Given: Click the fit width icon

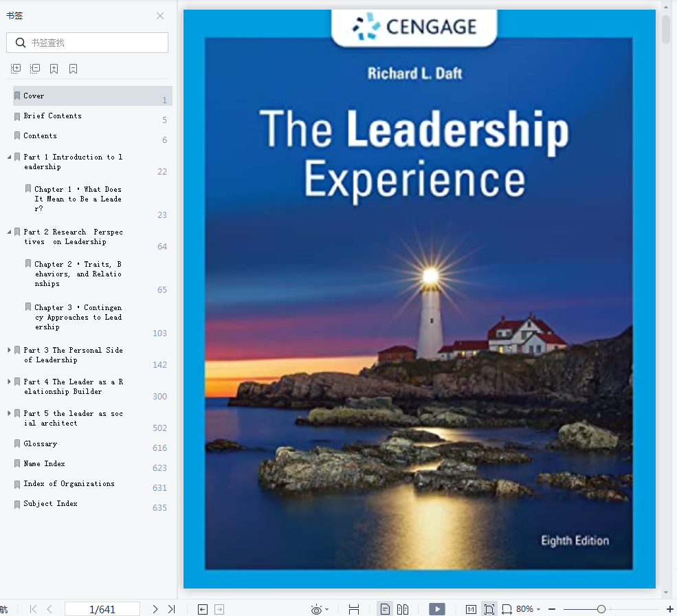Looking at the screenshot, I should point(507,610).
